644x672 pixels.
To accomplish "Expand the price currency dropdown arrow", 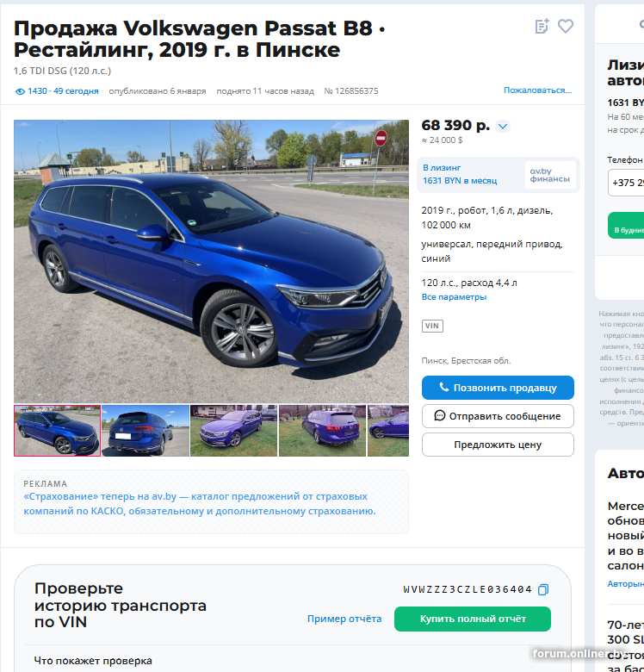I will (503, 126).
